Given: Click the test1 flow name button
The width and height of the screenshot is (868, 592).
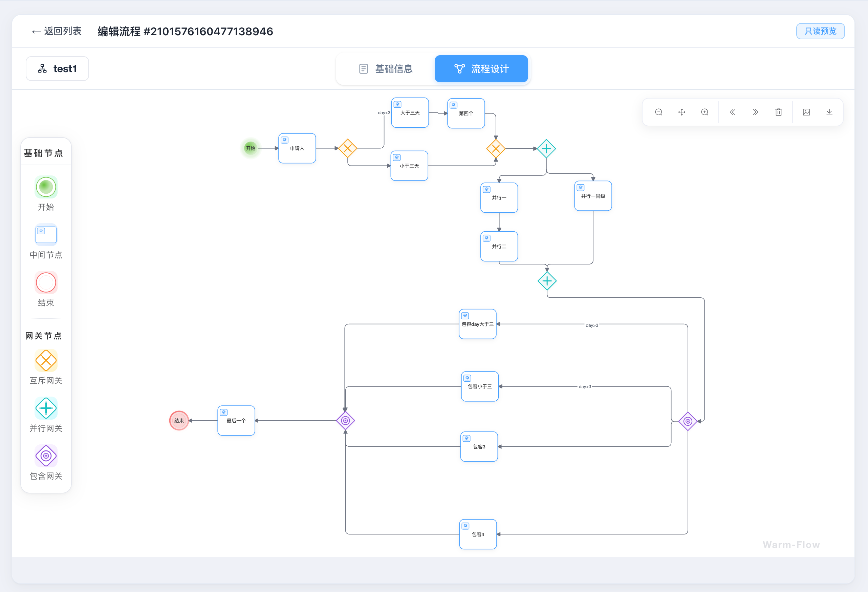Looking at the screenshot, I should tap(57, 69).
